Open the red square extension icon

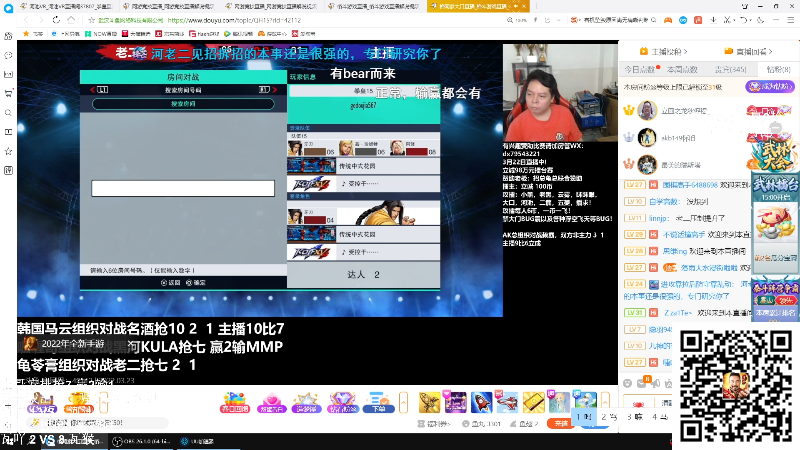tap(698, 20)
